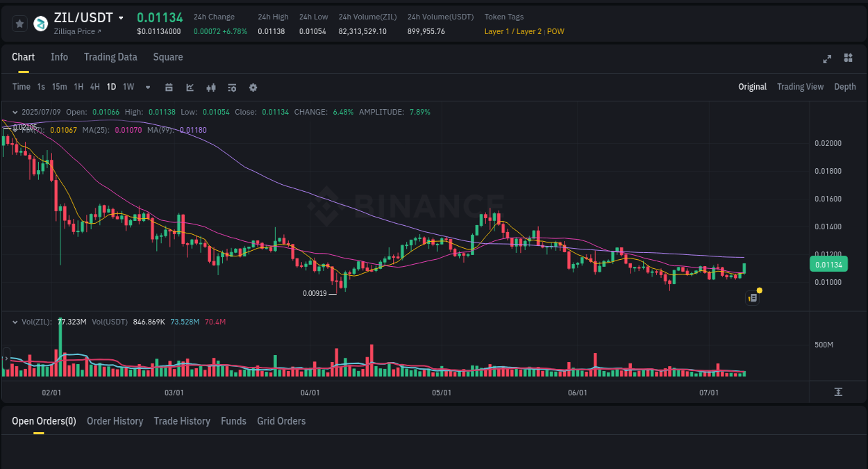Open the ZIL/USDT pair selector dropdown
This screenshot has height=469, width=868.
click(x=121, y=17)
